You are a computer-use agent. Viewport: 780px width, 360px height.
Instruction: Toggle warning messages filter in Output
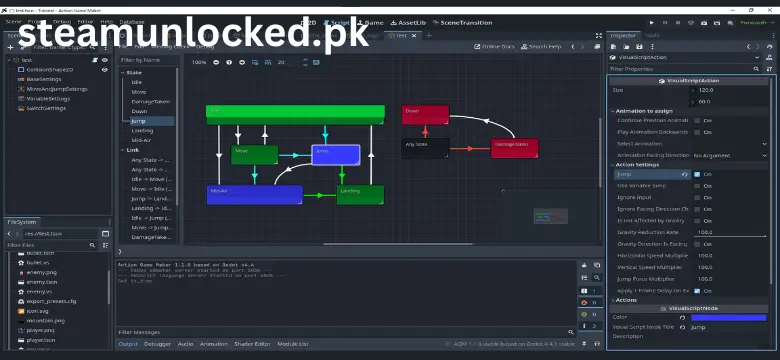pos(590,314)
